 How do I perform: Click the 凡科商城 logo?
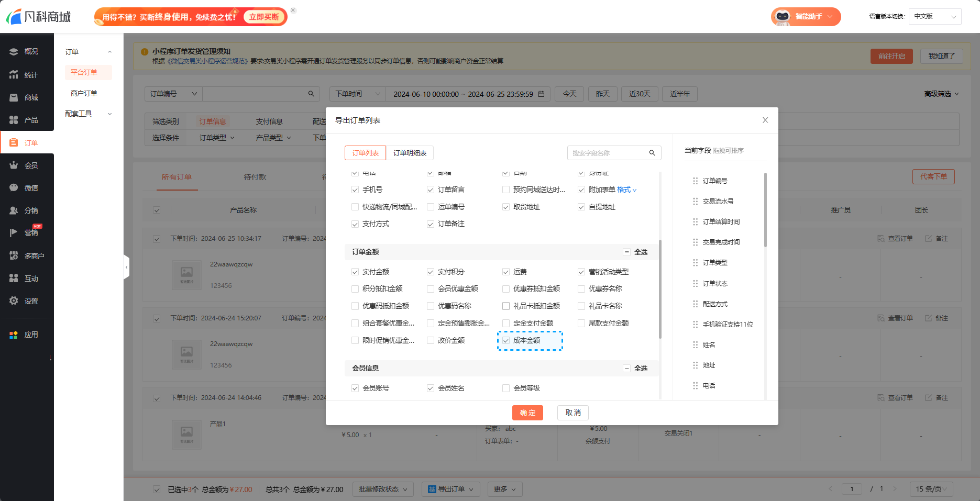(x=38, y=17)
